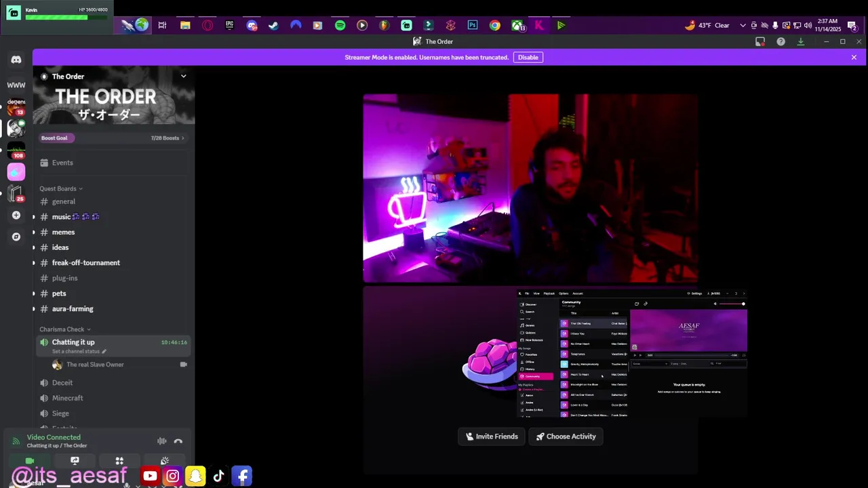
Task: Open the Windows notification center icon
Action: pos(852,25)
